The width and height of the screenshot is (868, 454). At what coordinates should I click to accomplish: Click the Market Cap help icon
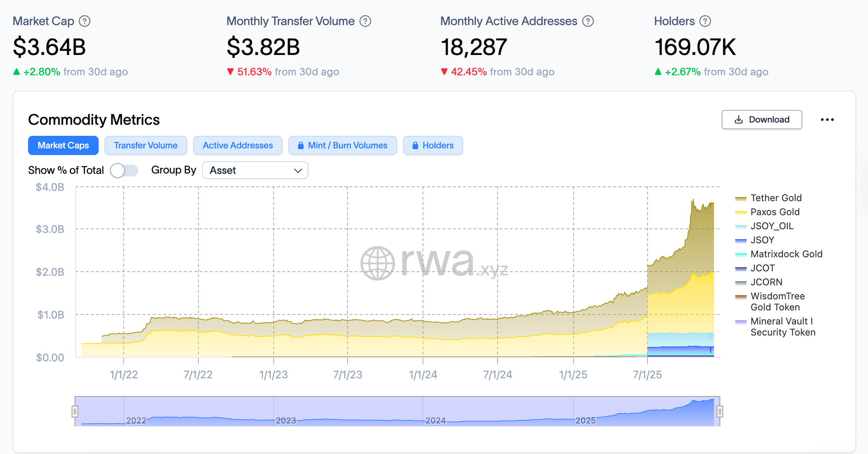tap(85, 21)
